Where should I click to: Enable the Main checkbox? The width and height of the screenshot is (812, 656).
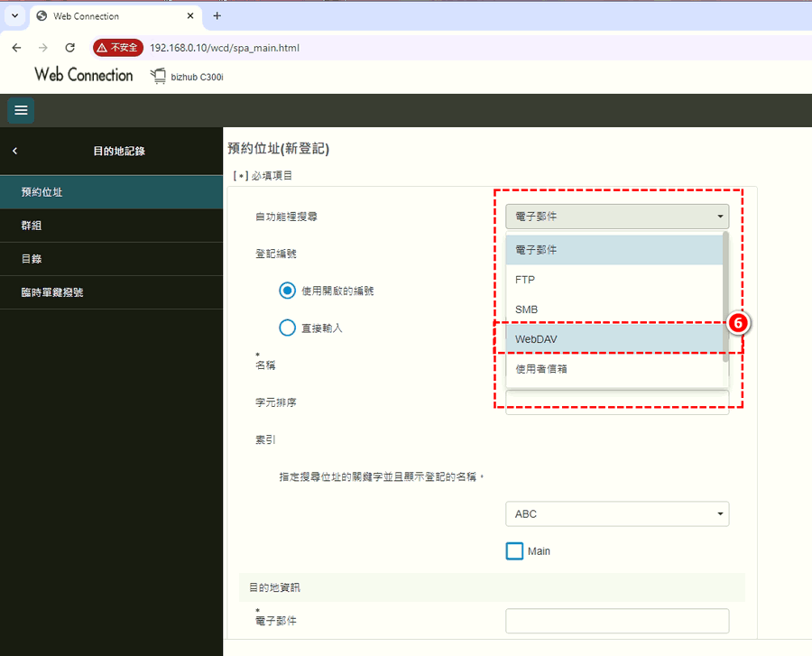(514, 550)
